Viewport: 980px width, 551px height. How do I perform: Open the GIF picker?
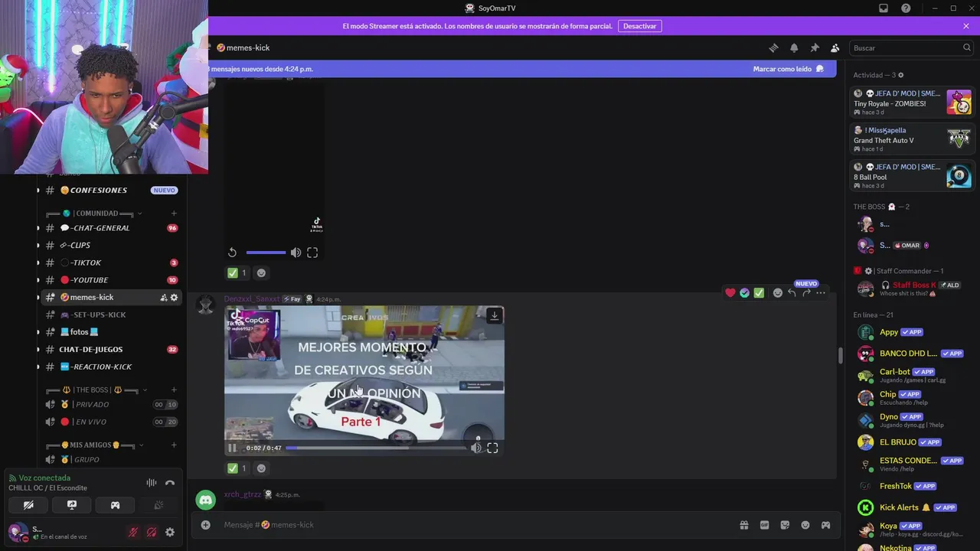pyautogui.click(x=764, y=525)
